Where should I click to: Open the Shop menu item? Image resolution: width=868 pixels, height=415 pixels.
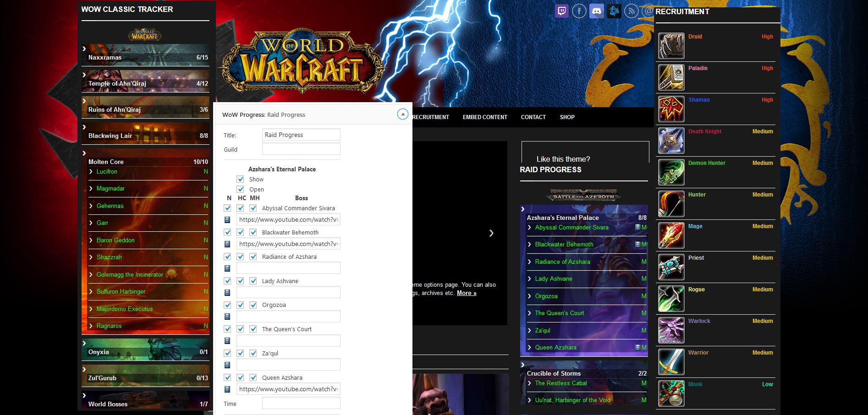[567, 117]
